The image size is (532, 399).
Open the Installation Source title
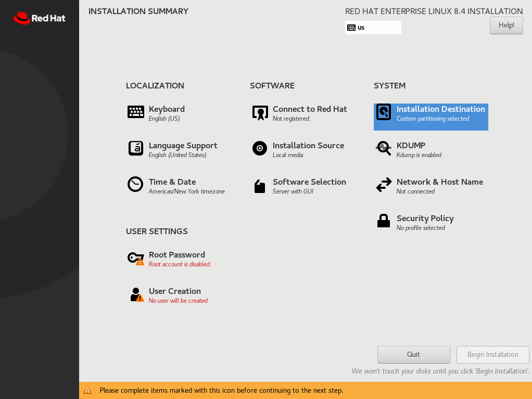click(308, 146)
